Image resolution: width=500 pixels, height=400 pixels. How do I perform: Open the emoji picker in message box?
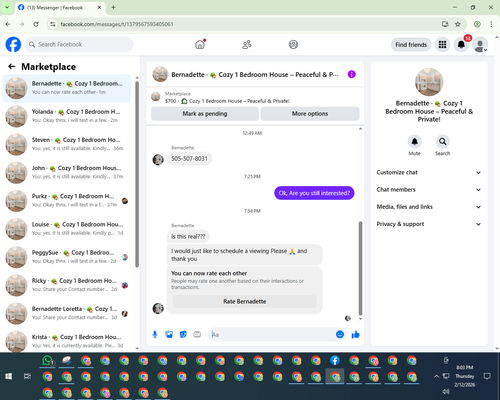point(340,334)
